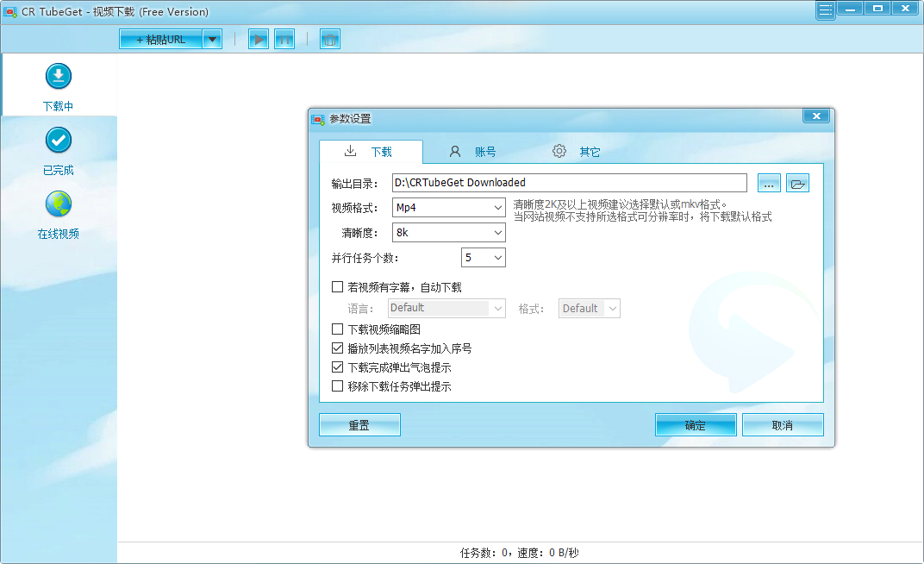
Task: Expand the 清晰度 8k dropdown
Action: click(498, 233)
